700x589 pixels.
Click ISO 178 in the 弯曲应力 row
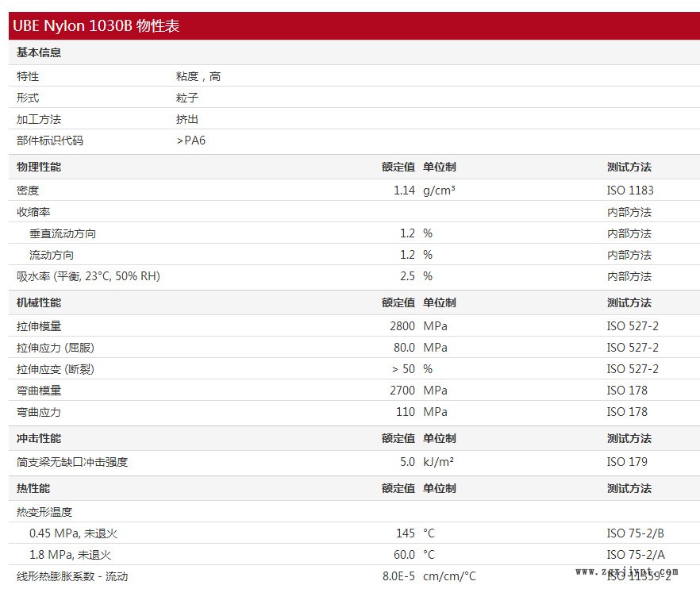627,412
